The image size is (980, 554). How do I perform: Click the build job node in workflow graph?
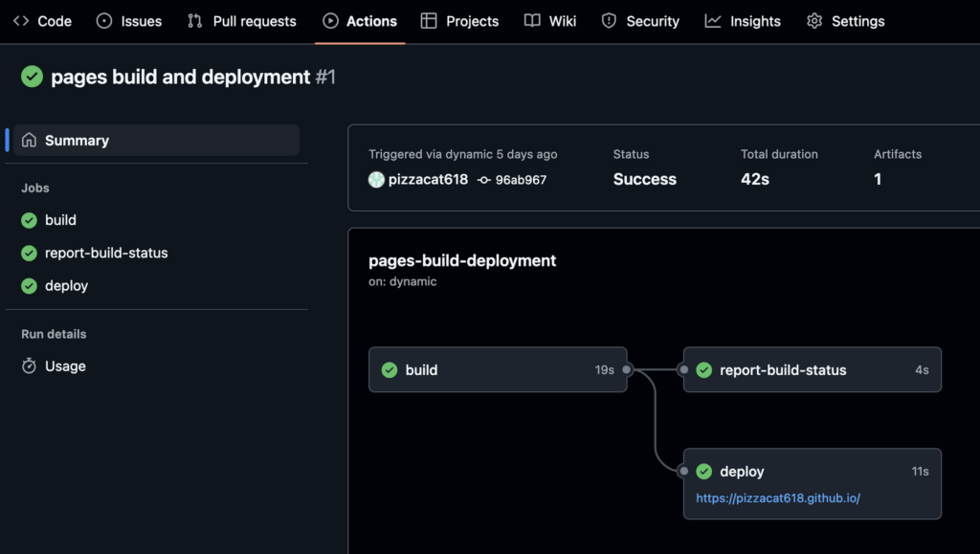pyautogui.click(x=498, y=369)
